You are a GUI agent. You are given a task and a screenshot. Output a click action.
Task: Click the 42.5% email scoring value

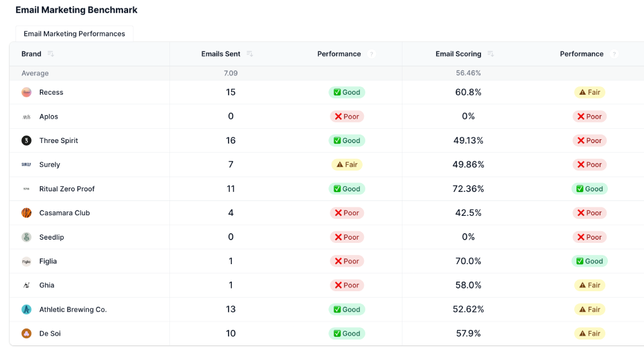[x=468, y=213]
